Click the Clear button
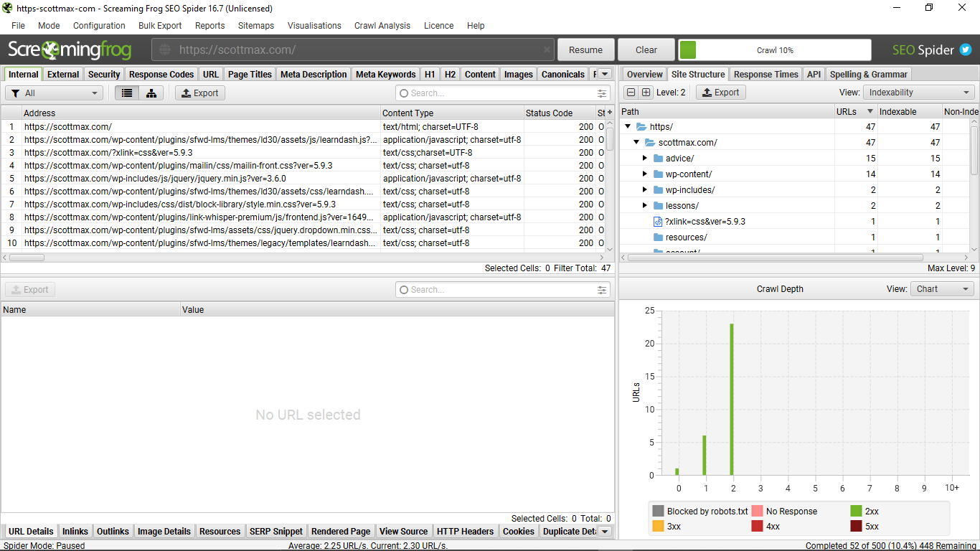The height and width of the screenshot is (551, 980). (x=646, y=50)
